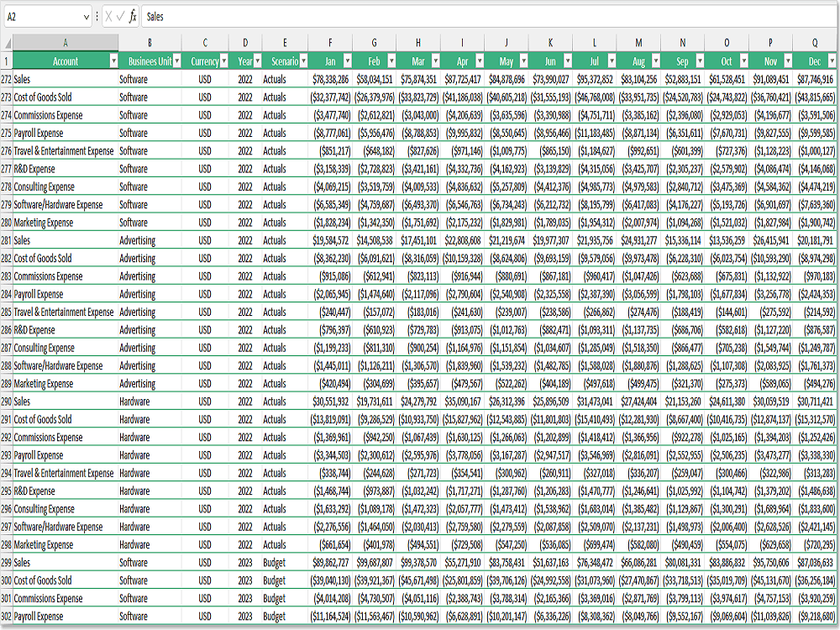Click the formula bar containing Sales

489,17
